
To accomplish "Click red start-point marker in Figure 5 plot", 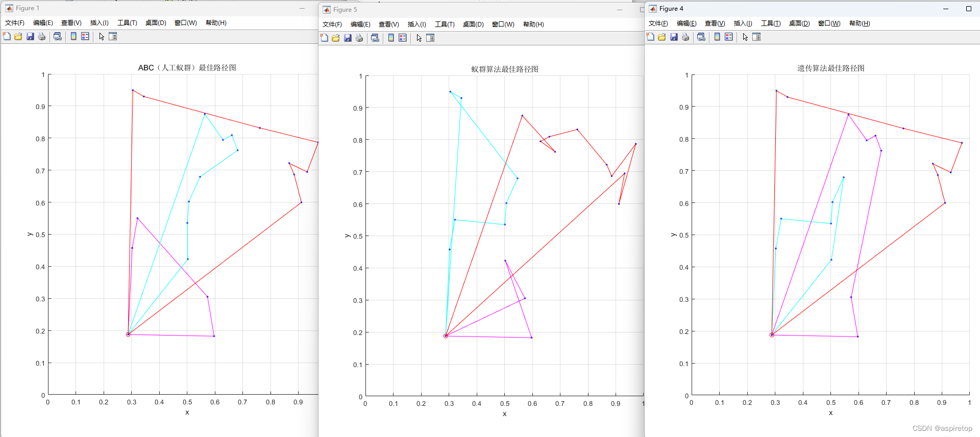I will coord(446,336).
